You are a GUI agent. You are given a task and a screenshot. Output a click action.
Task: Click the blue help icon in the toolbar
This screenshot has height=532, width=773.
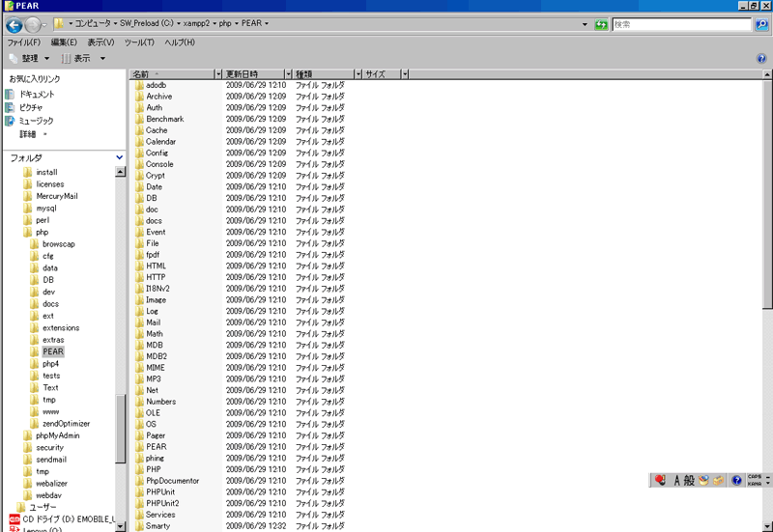pyautogui.click(x=761, y=59)
